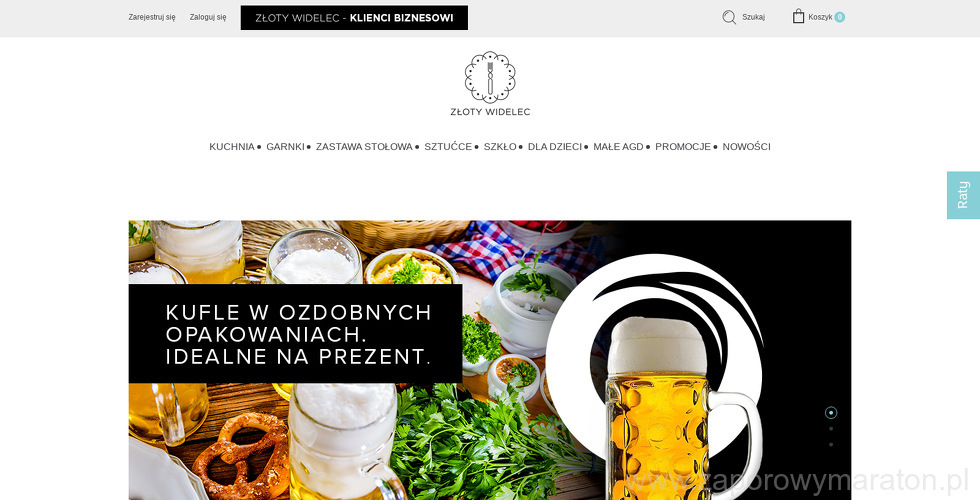Open the MAŁE AGD category
Screen dimensions: 980x500
(618, 147)
